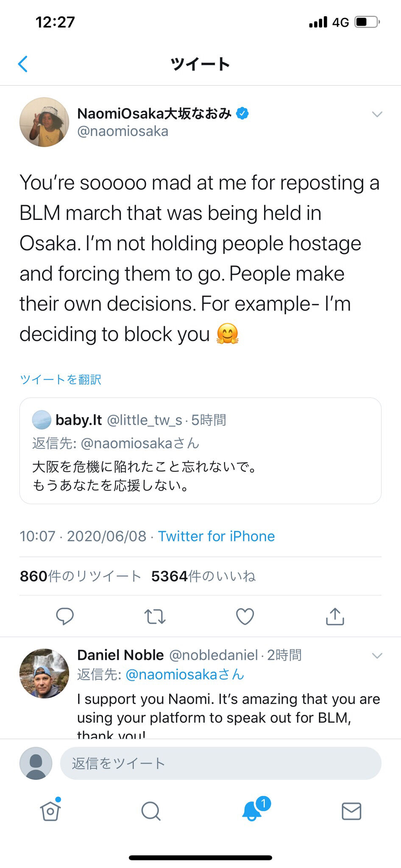The height and width of the screenshot is (868, 401).
Task: Open the messages envelope tab
Action: (351, 811)
